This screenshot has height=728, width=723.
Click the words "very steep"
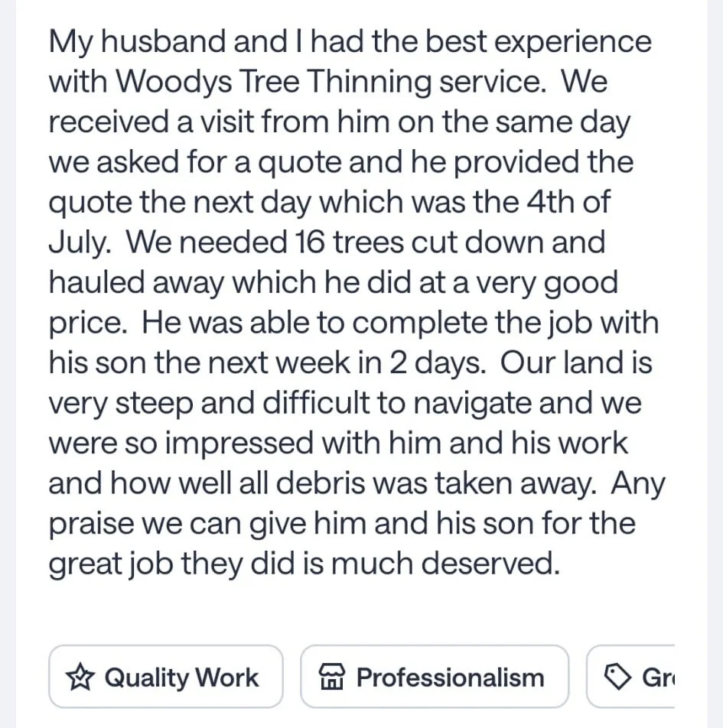[x=121, y=404]
